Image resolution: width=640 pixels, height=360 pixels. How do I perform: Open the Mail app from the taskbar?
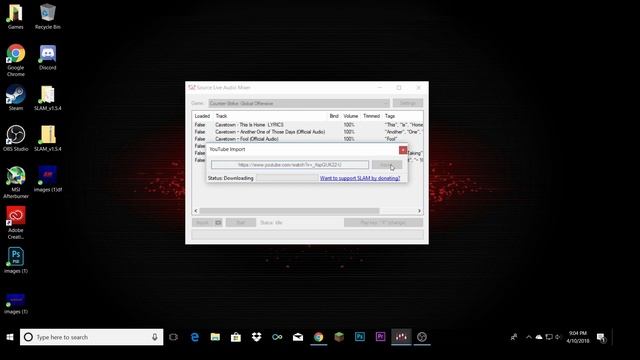(x=298, y=337)
